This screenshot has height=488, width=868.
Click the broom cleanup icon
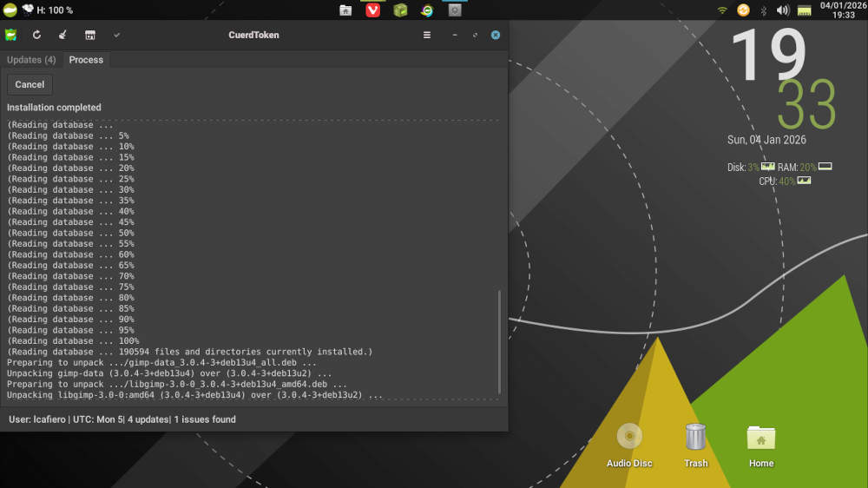click(62, 35)
